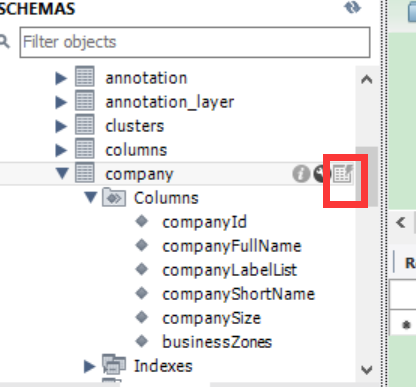Click the clusters table name

(135, 126)
